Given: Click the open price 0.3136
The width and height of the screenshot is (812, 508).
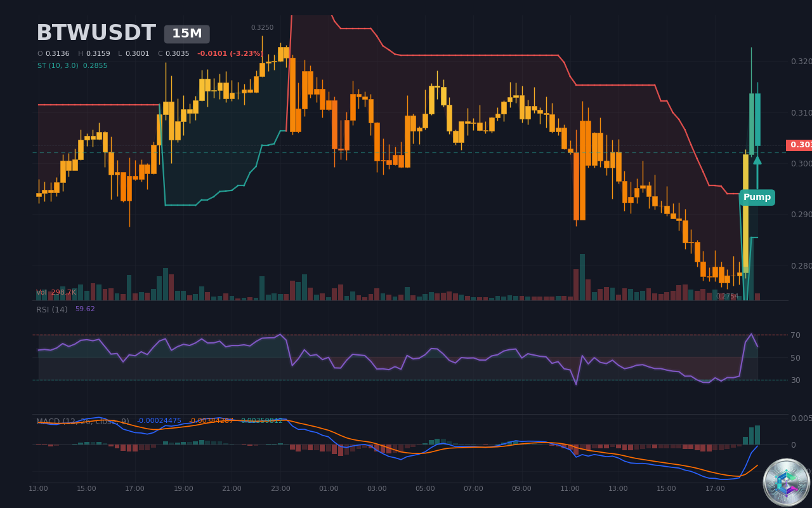Looking at the screenshot, I should pyautogui.click(x=57, y=54).
